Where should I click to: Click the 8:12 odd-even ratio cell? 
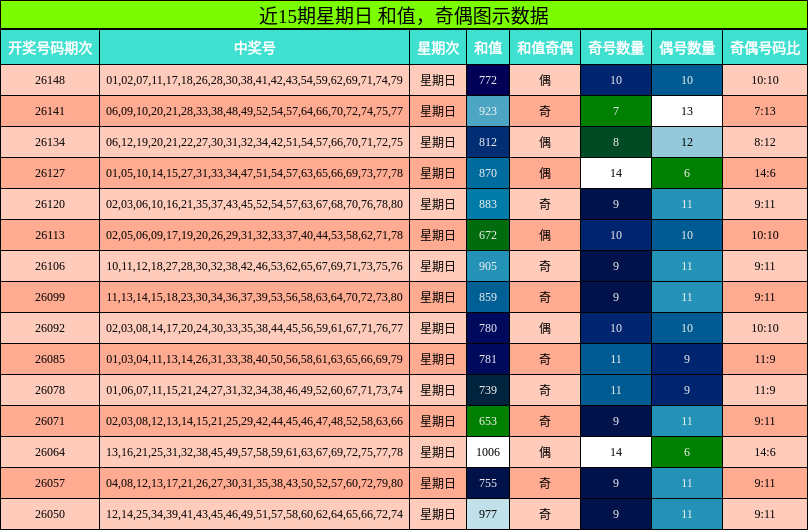coord(765,142)
